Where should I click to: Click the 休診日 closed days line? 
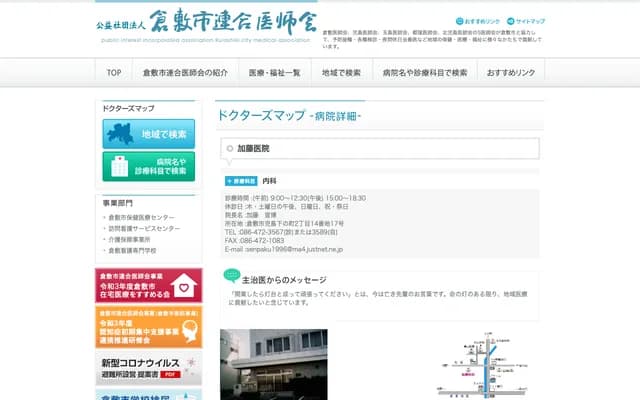(287, 207)
